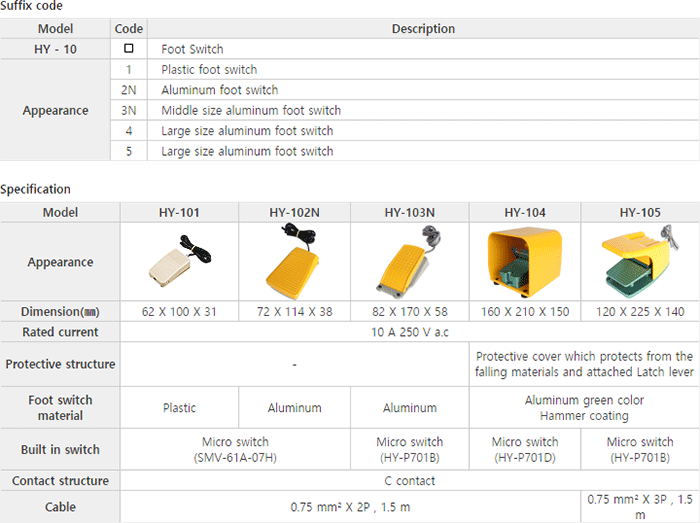Viewport: 700px width, 523px height.
Task: Click the HY-104 model header
Action: 525,212
